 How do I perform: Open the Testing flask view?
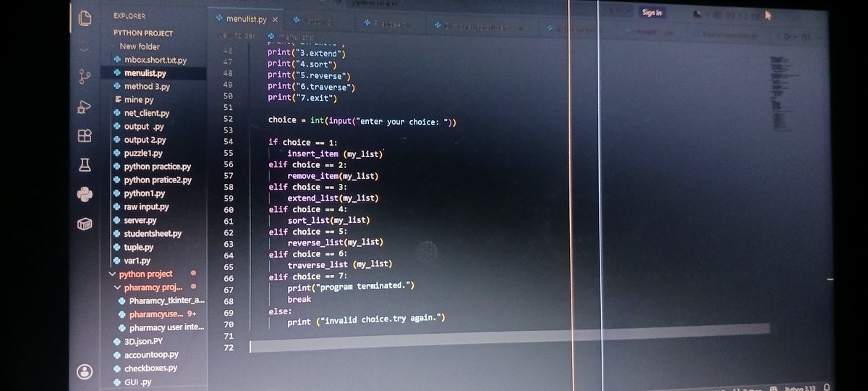pos(85,165)
